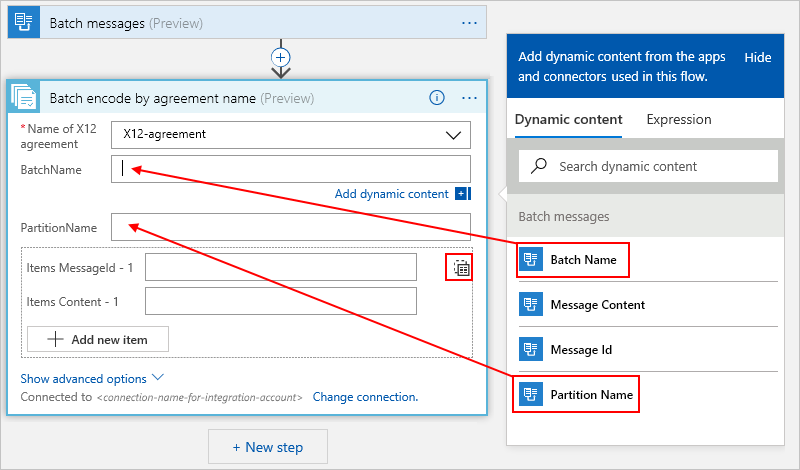Click the New step button
The height and width of the screenshot is (470, 800).
coord(267,446)
